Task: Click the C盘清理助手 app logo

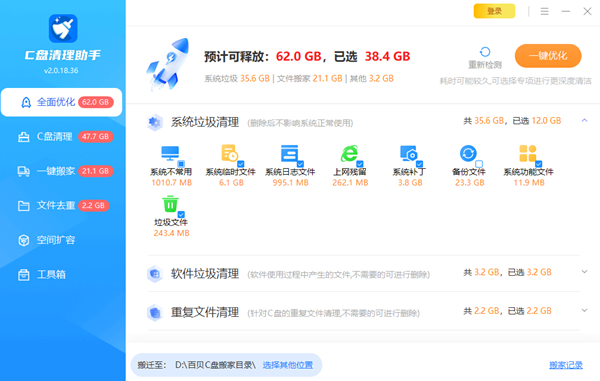Action: [63, 29]
